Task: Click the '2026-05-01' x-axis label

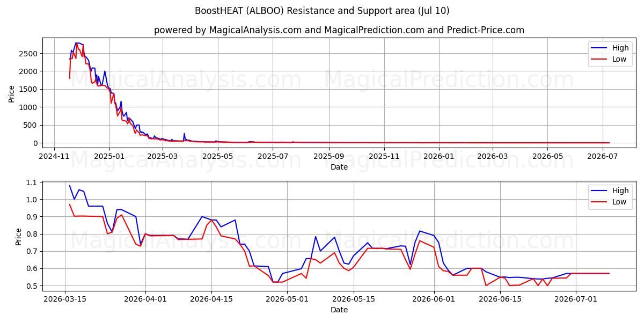Action: (287, 299)
